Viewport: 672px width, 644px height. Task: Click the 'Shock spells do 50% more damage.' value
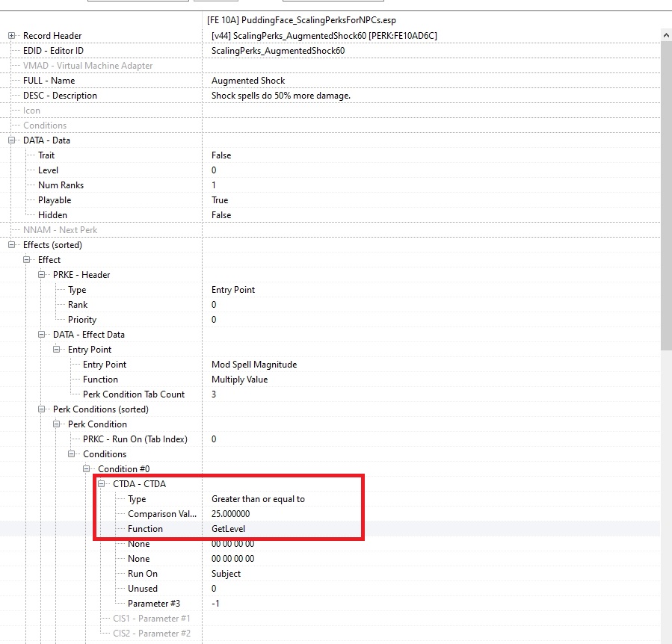pos(281,96)
